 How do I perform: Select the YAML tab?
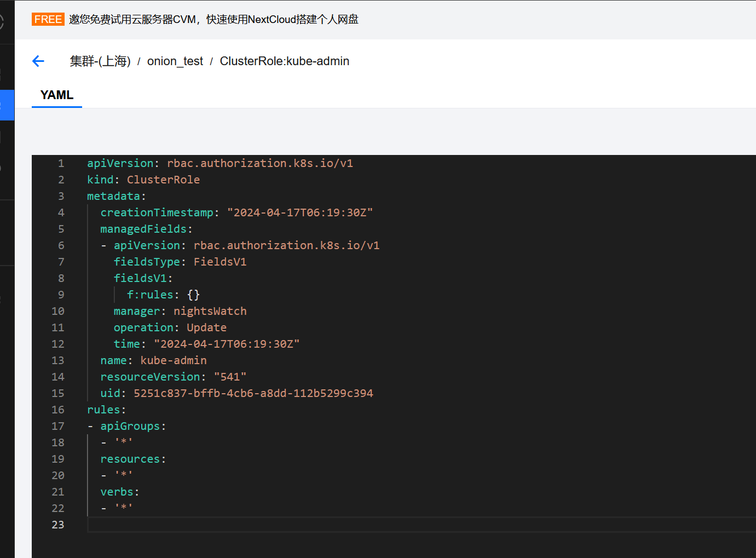coord(57,95)
